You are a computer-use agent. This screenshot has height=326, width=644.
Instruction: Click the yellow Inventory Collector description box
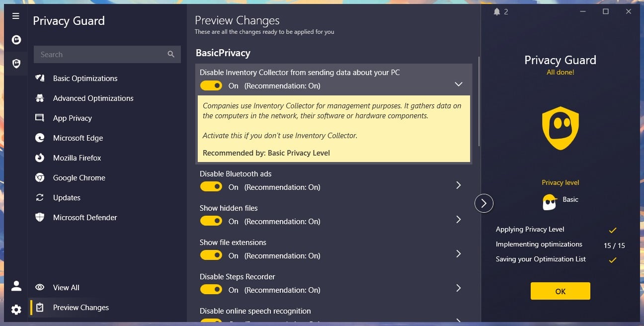334,129
